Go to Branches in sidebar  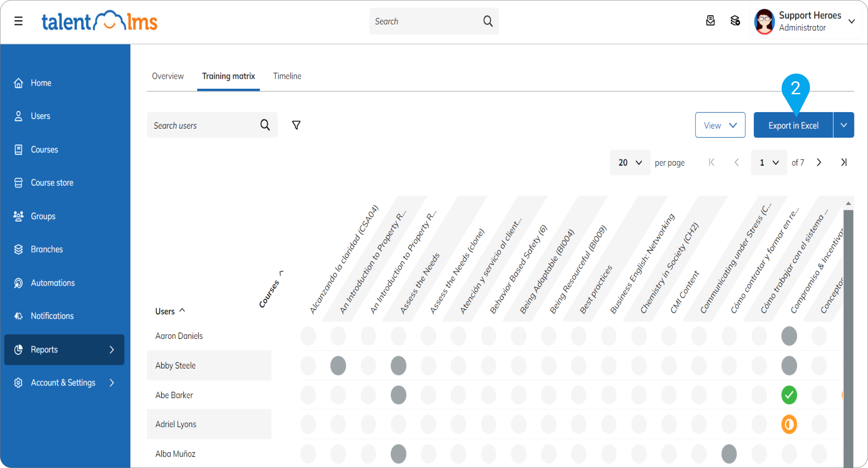[46, 249]
